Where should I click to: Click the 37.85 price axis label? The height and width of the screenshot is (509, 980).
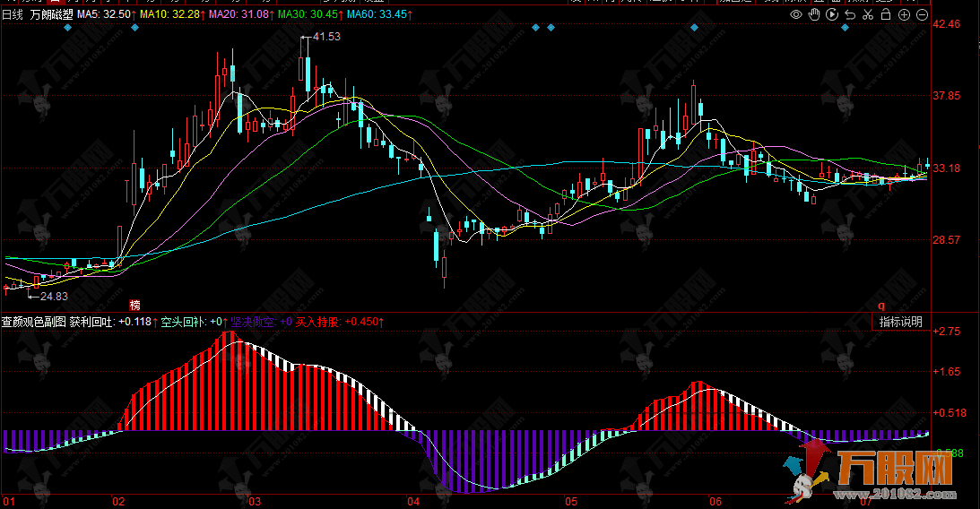click(946, 96)
